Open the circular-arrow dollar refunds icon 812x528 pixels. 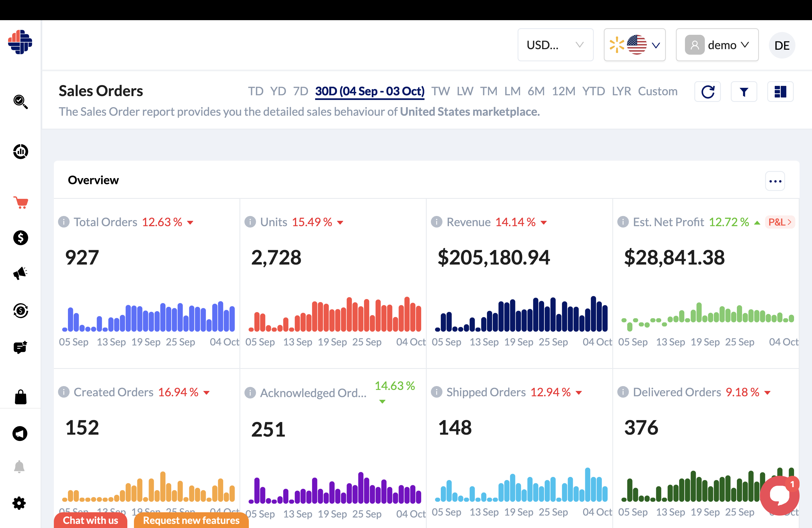[x=20, y=311]
